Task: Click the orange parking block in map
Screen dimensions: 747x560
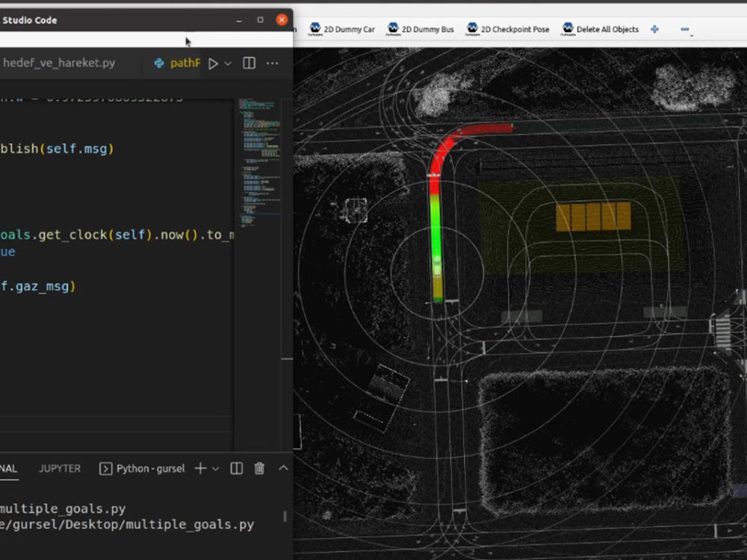Action: click(x=593, y=217)
